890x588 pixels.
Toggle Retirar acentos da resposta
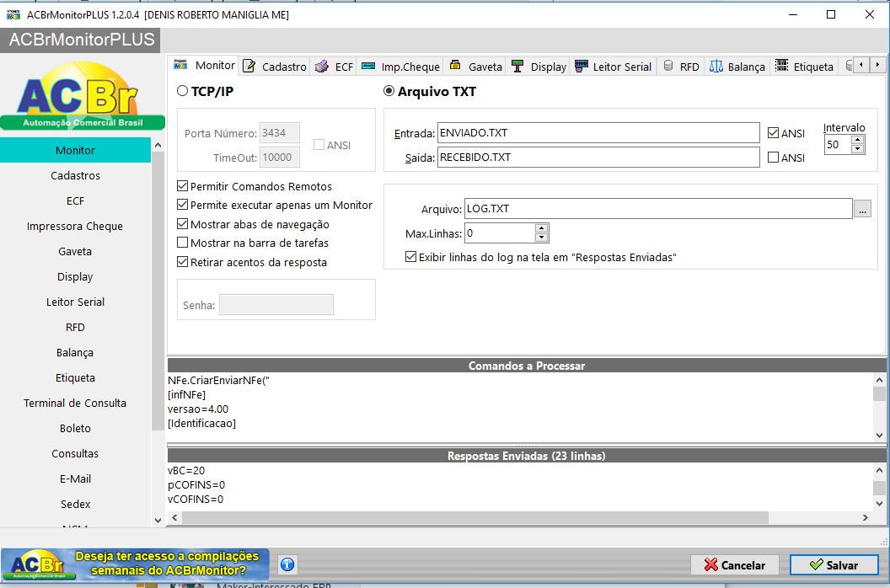[182, 262]
